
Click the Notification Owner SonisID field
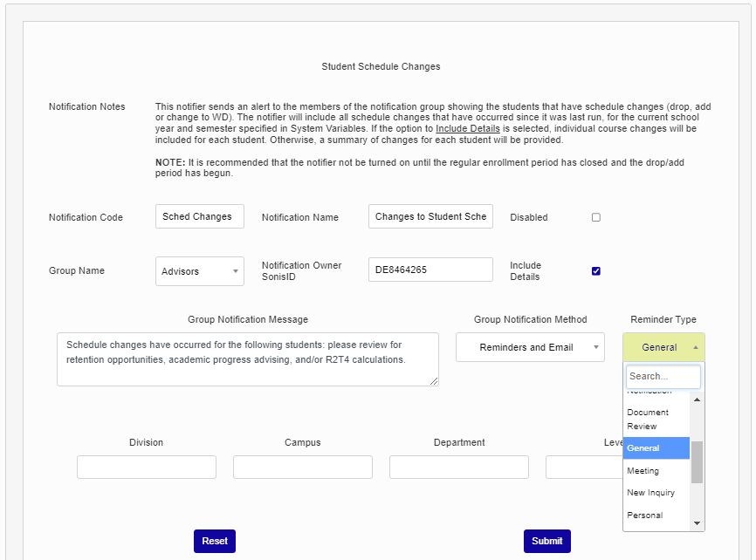(430, 270)
